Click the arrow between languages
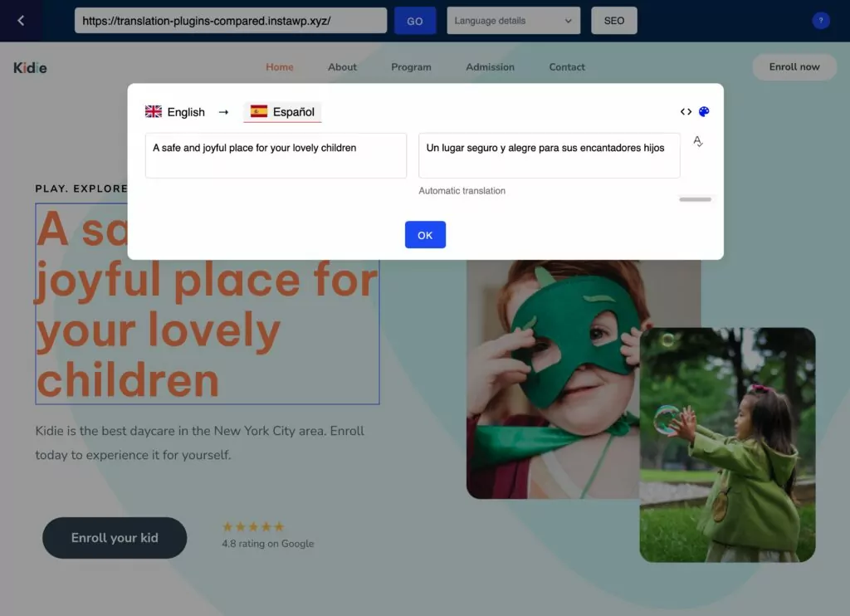Screen dimensions: 850x616 [223, 112]
